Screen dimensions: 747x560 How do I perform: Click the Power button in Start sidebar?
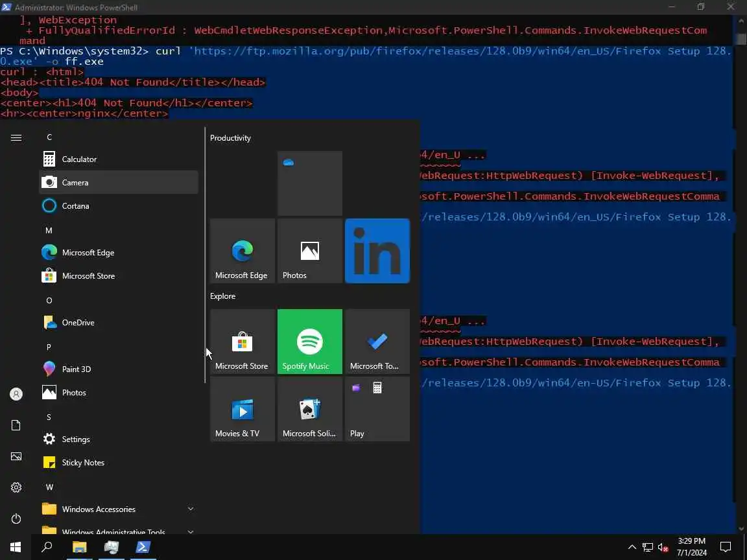[16, 519]
